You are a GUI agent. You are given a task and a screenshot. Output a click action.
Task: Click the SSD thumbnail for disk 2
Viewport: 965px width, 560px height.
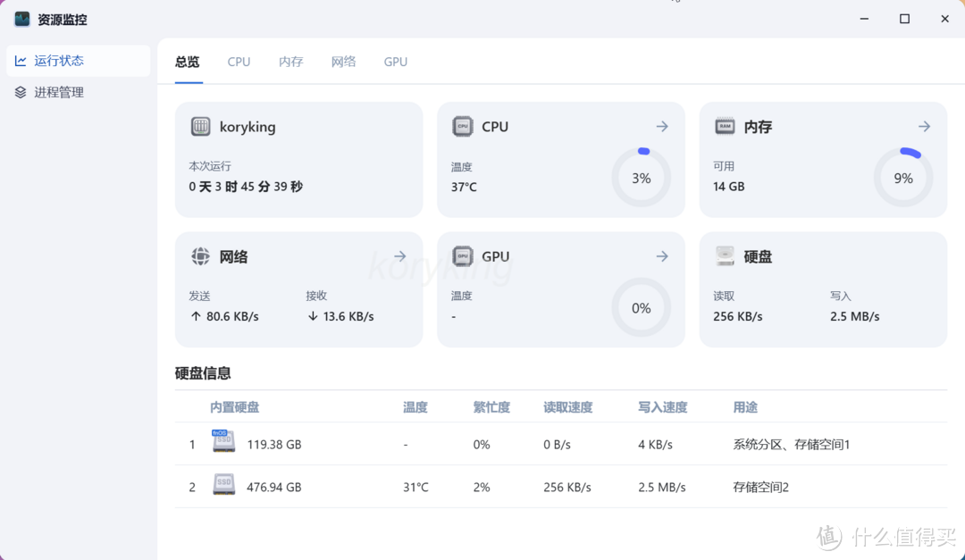pyautogui.click(x=223, y=486)
